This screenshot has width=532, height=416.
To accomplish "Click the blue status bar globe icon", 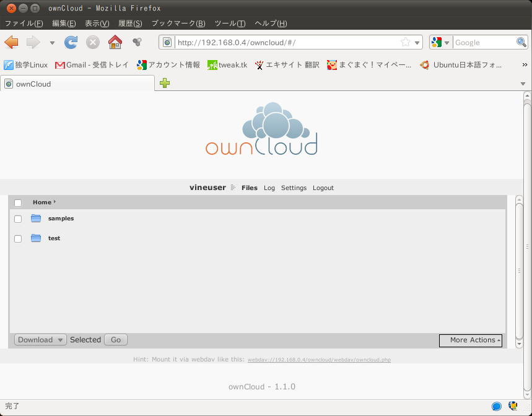I will (496, 407).
